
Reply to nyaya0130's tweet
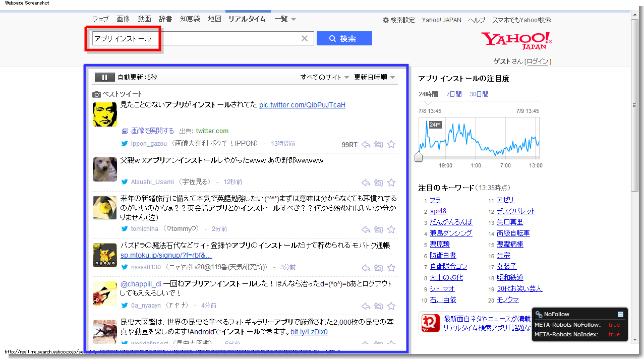366,268
